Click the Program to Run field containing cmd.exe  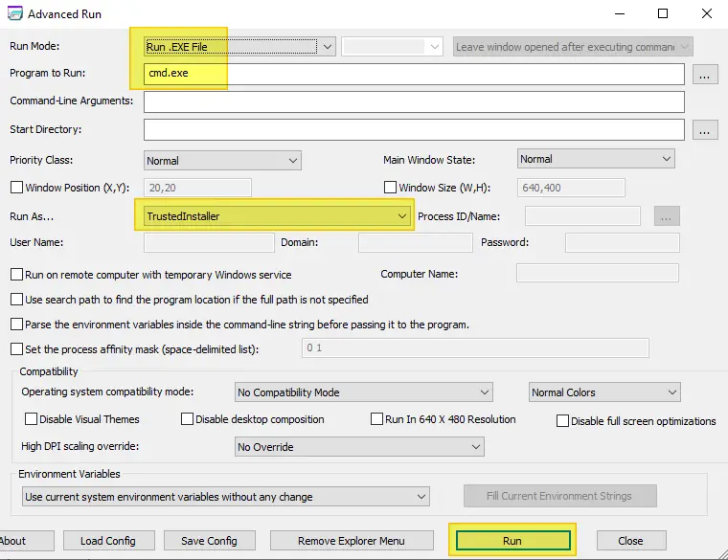pos(414,75)
